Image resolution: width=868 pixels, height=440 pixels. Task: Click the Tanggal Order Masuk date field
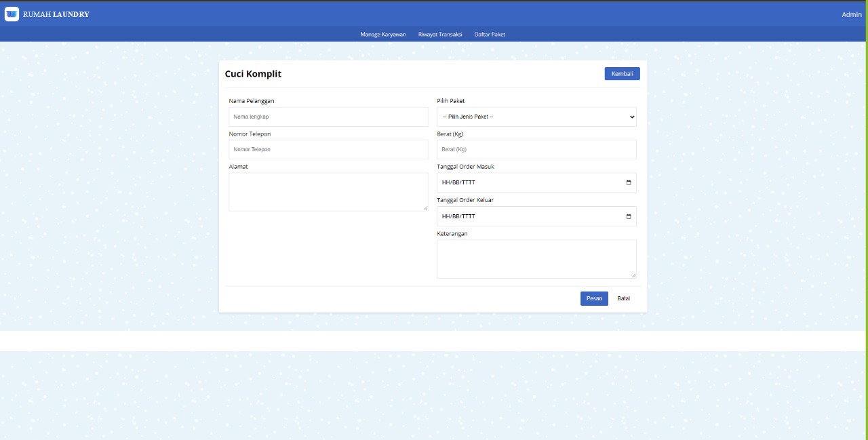(529, 182)
